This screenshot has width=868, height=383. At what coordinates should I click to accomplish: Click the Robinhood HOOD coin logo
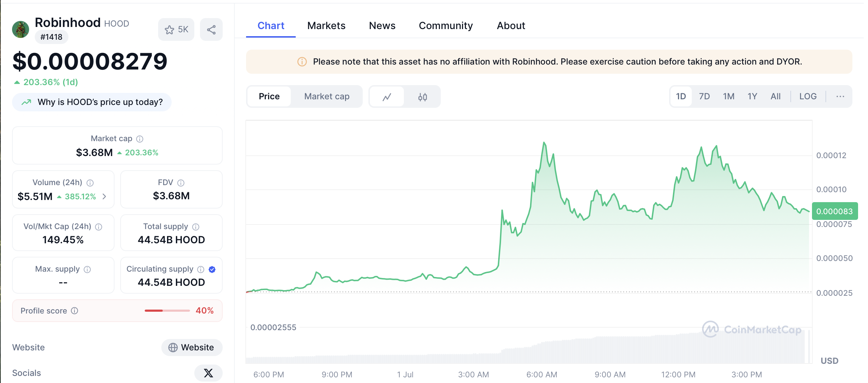(x=21, y=29)
